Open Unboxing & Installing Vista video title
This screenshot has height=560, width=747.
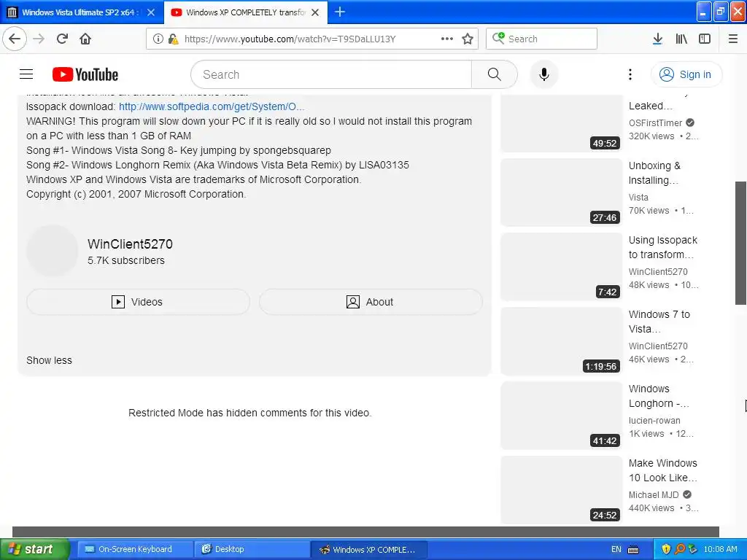[654, 173]
